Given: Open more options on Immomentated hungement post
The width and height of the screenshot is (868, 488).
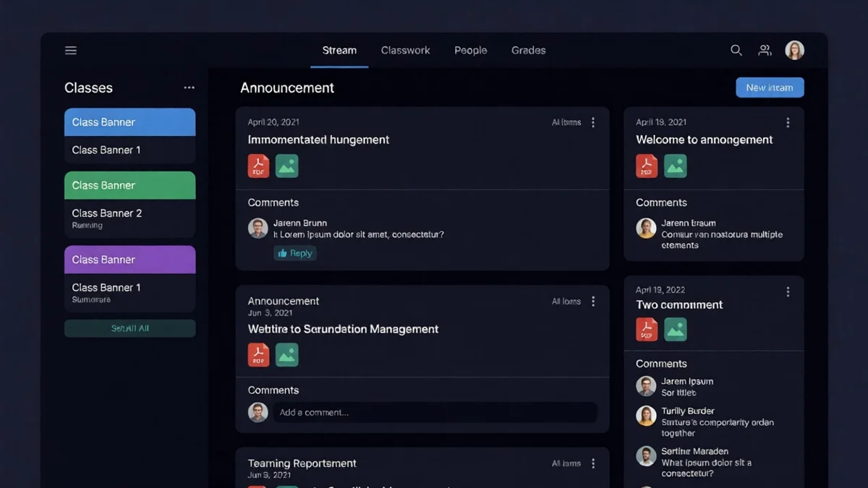Looking at the screenshot, I should (x=593, y=122).
